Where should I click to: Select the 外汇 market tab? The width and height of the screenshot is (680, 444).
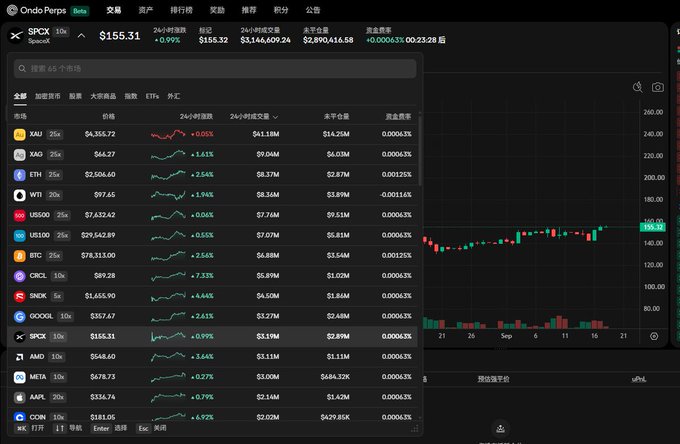[173, 96]
